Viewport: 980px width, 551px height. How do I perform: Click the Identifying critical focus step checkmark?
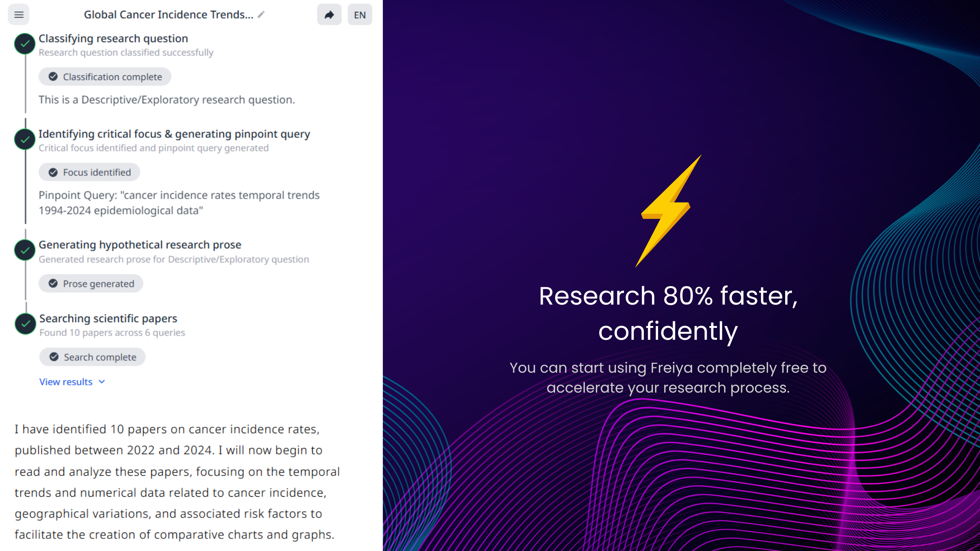pyautogui.click(x=25, y=140)
